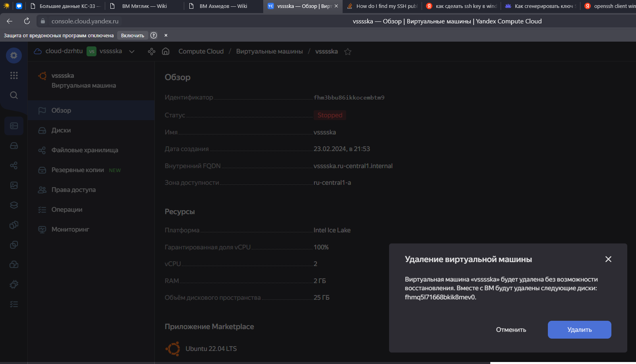
Task: Switch to ВМ Ахмедов — Wiki tab
Action: [x=223, y=6]
